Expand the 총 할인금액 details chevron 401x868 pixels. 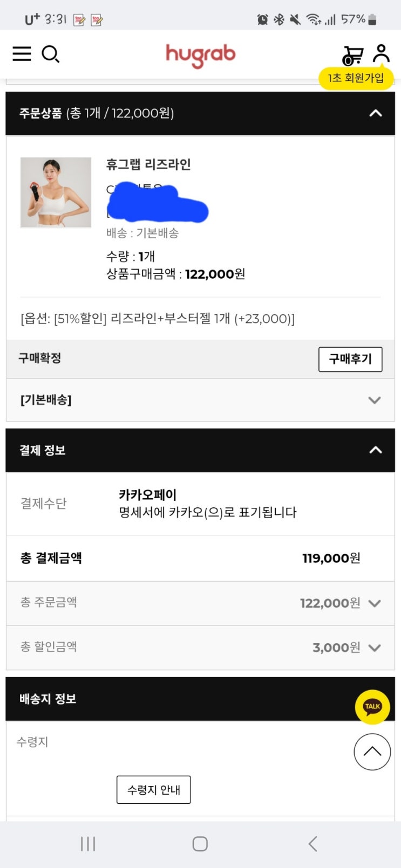click(375, 647)
